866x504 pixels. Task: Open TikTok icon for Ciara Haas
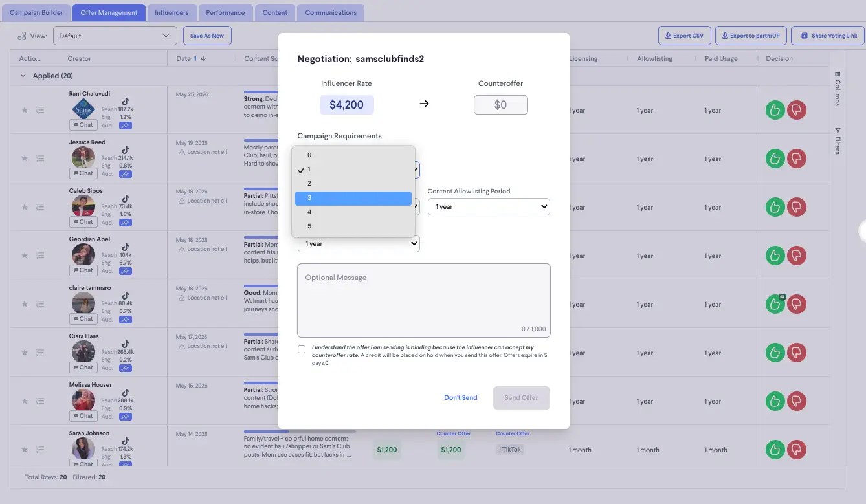(x=126, y=344)
